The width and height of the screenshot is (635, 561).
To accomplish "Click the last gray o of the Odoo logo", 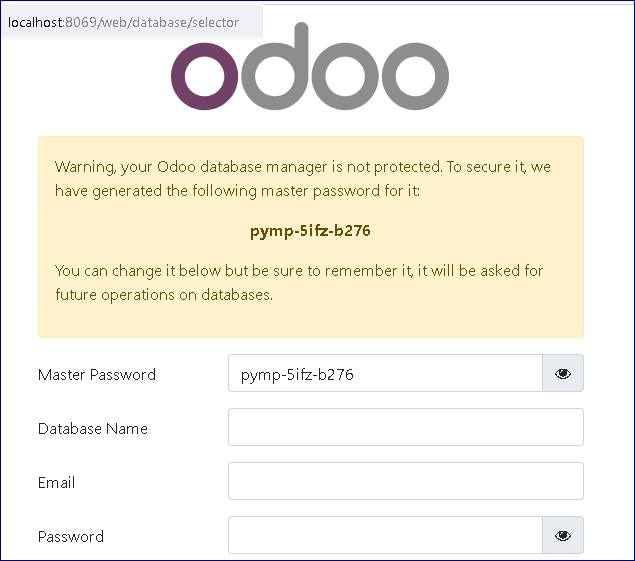I will pos(415,76).
